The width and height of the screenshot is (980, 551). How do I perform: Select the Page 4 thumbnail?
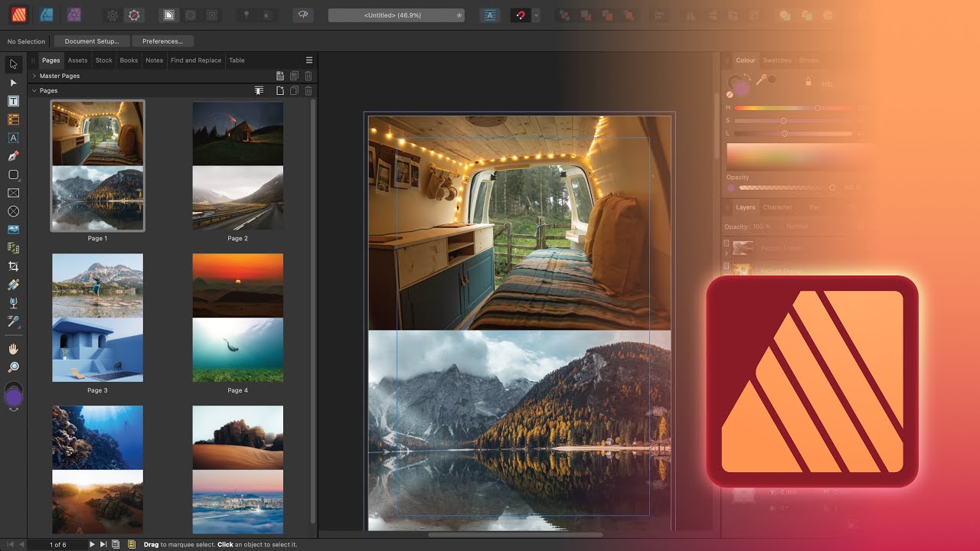(237, 318)
